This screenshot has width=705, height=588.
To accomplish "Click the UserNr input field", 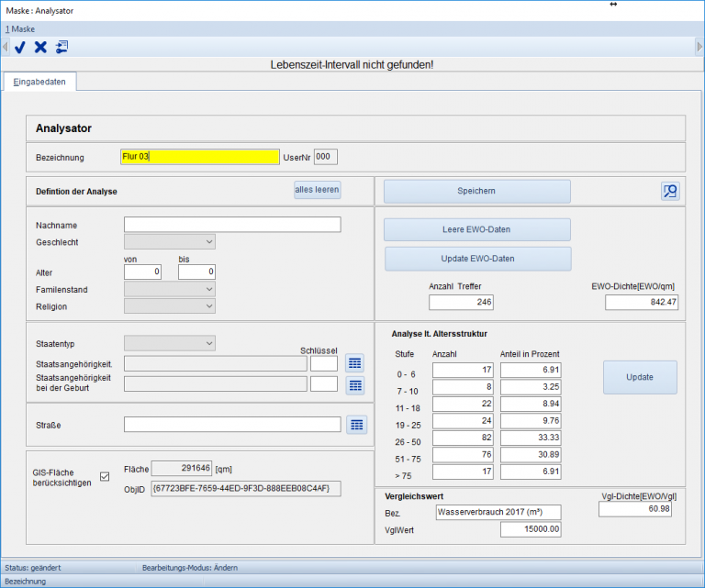I will click(326, 157).
